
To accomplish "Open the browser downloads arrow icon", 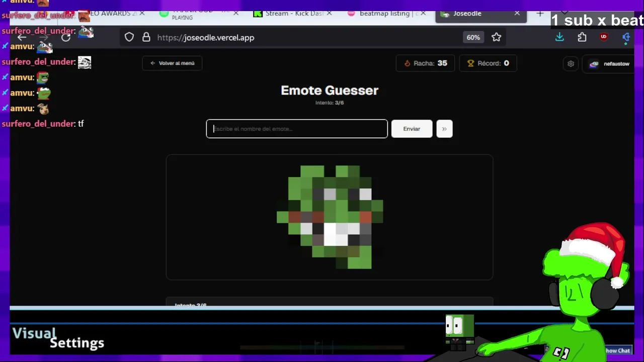I will (559, 37).
